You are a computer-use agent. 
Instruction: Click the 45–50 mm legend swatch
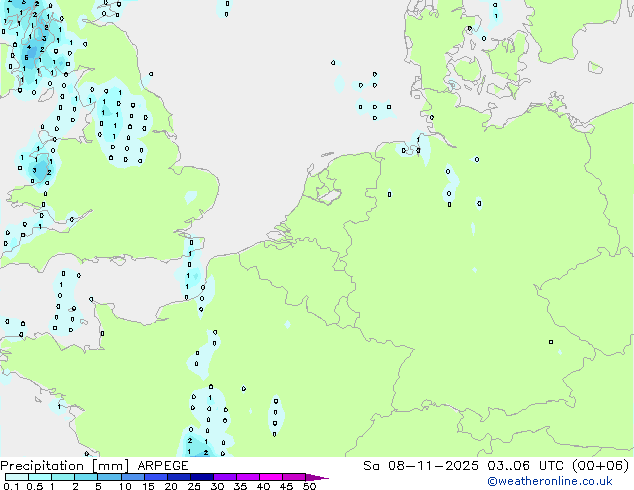[x=294, y=477]
